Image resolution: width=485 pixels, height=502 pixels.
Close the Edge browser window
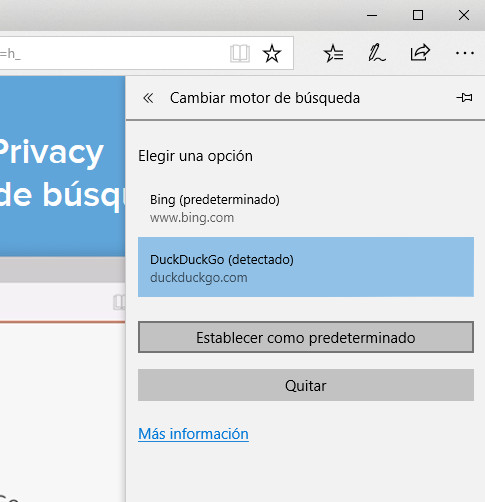pos(464,15)
